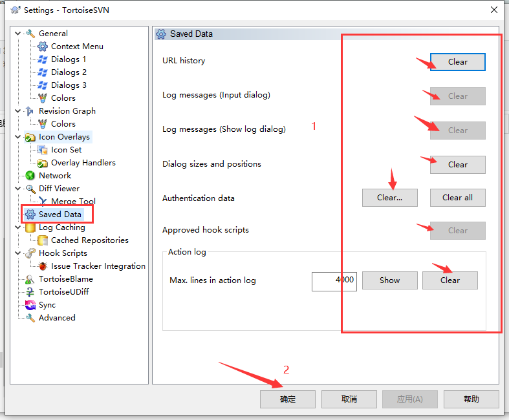Select Cached Repositories in tree

tap(90, 240)
